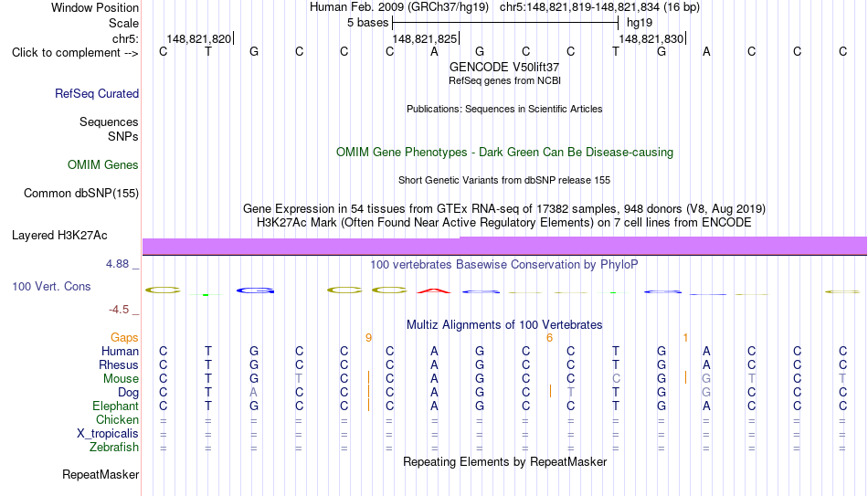Click the Dog row's gray mismatched A base
The height and width of the screenshot is (496, 868).
tap(253, 393)
